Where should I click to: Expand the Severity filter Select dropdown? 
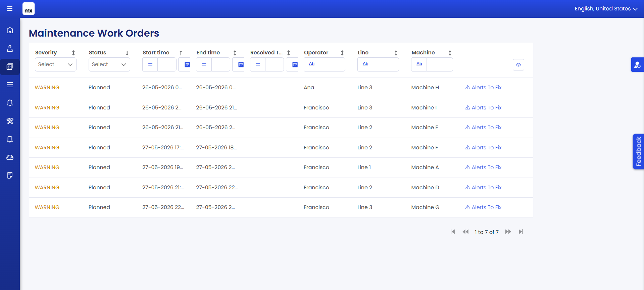(56, 64)
